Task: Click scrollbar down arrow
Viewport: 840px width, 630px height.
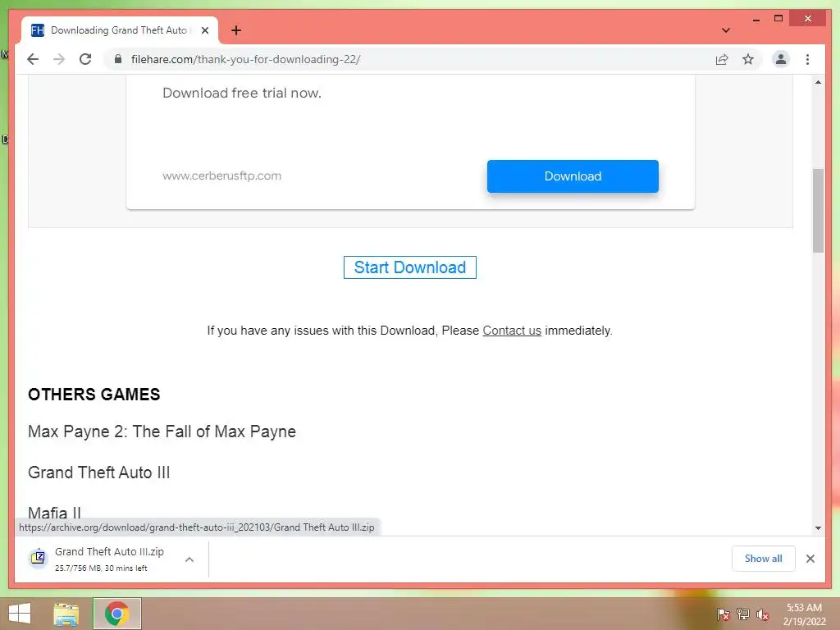Action: point(818,528)
